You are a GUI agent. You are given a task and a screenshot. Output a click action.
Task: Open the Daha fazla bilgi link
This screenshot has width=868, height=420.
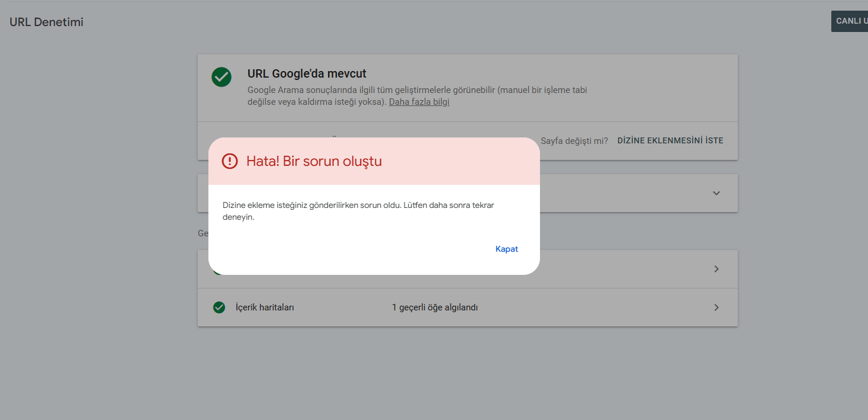[x=419, y=102]
